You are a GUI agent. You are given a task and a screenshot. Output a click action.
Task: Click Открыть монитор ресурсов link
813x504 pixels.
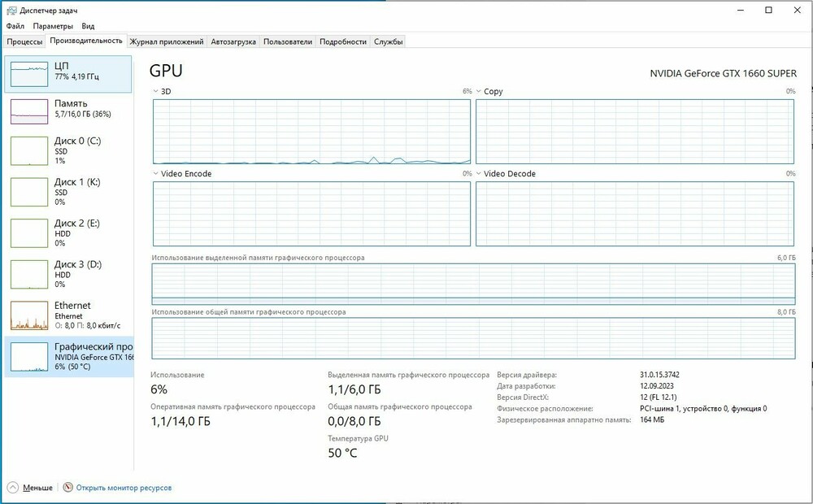click(124, 488)
